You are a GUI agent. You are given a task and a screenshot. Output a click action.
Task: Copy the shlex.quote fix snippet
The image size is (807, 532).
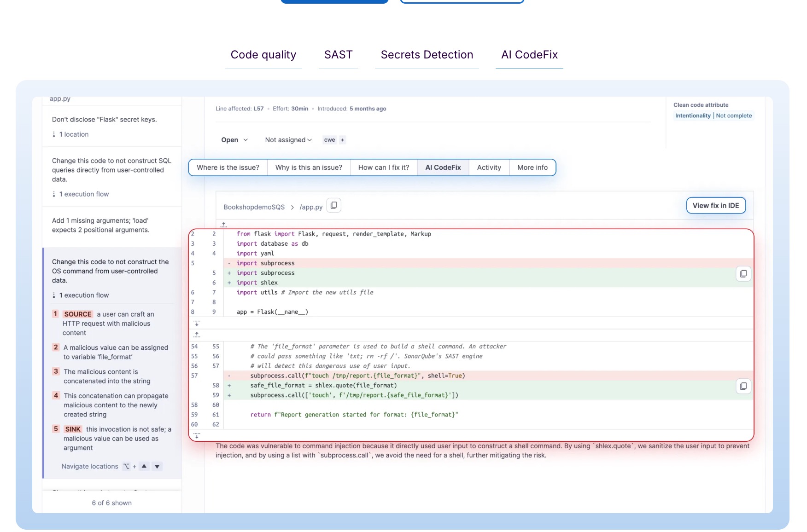click(743, 386)
